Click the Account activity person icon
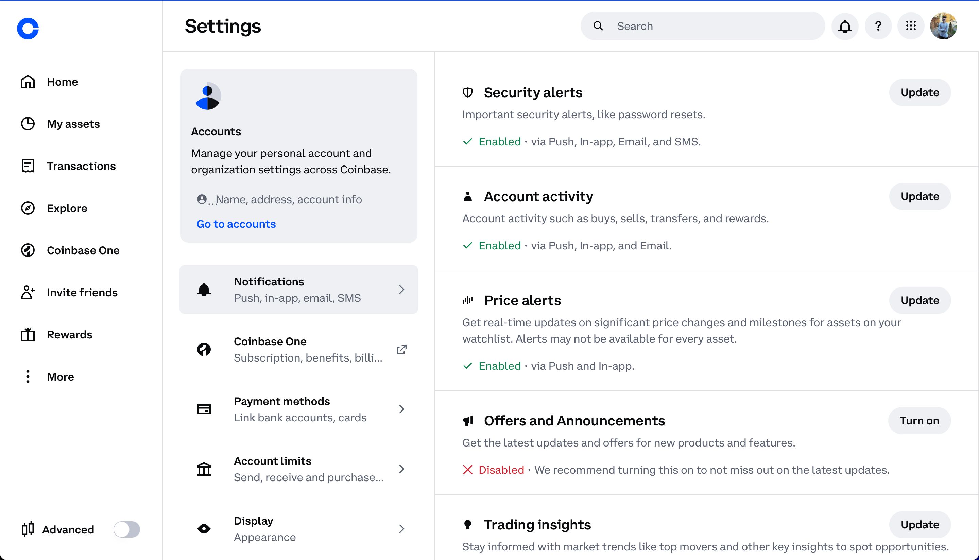Screen dimensions: 979x560 [x=467, y=196]
